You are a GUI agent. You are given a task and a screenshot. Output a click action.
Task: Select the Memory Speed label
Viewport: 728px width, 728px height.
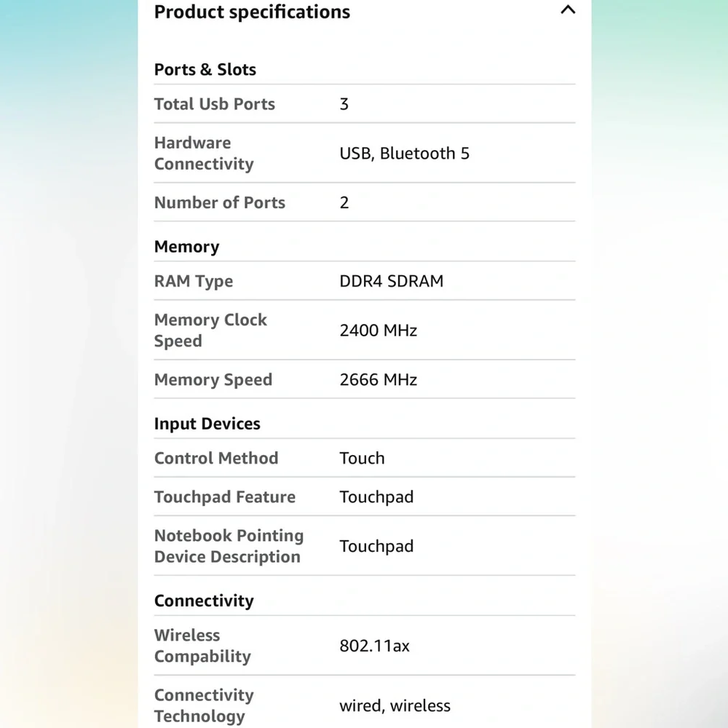tap(213, 380)
